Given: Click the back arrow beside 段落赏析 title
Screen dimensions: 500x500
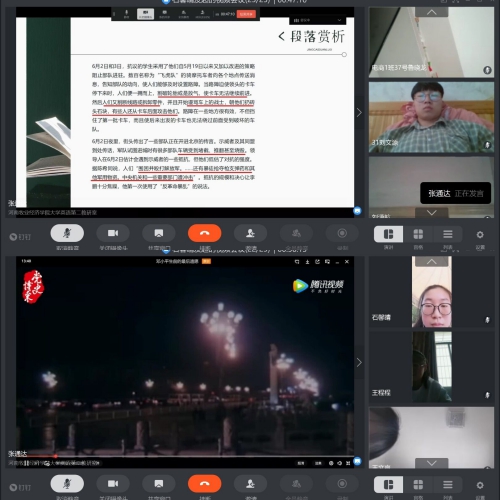Looking at the screenshot, I should 282,36.
